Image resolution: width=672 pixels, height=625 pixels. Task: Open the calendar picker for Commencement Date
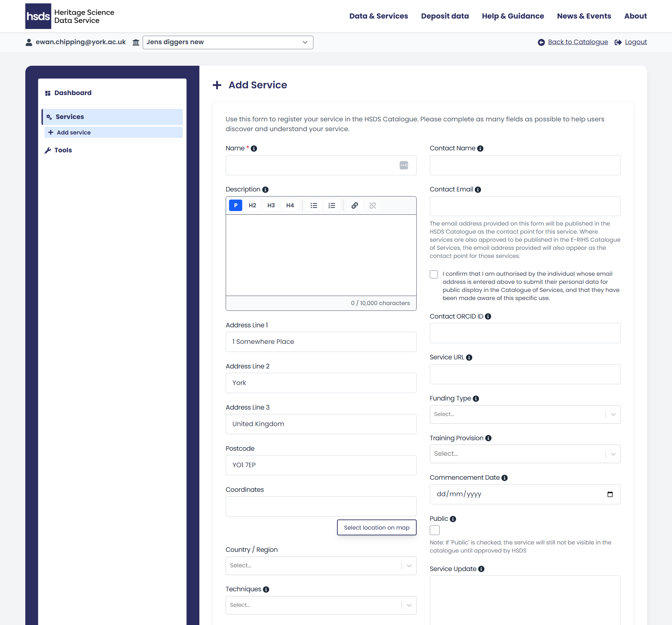[x=610, y=494]
